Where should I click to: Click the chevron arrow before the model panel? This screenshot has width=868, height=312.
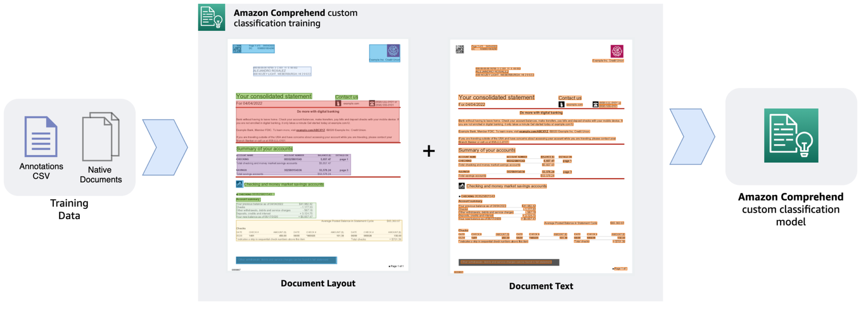[x=692, y=137]
